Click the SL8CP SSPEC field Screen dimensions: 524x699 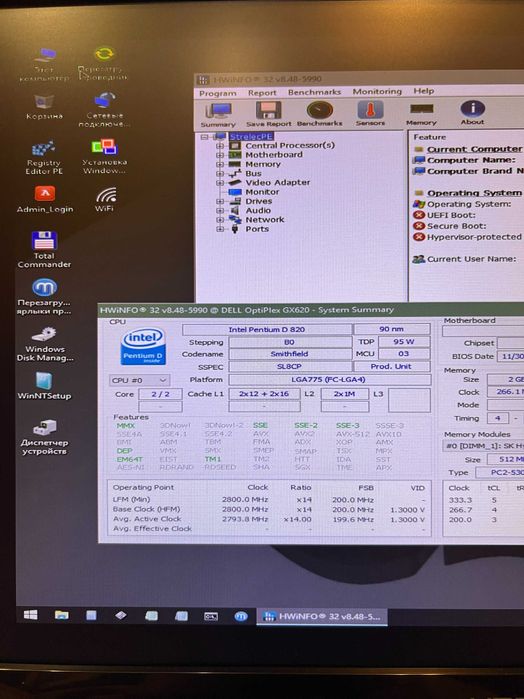click(x=289, y=366)
